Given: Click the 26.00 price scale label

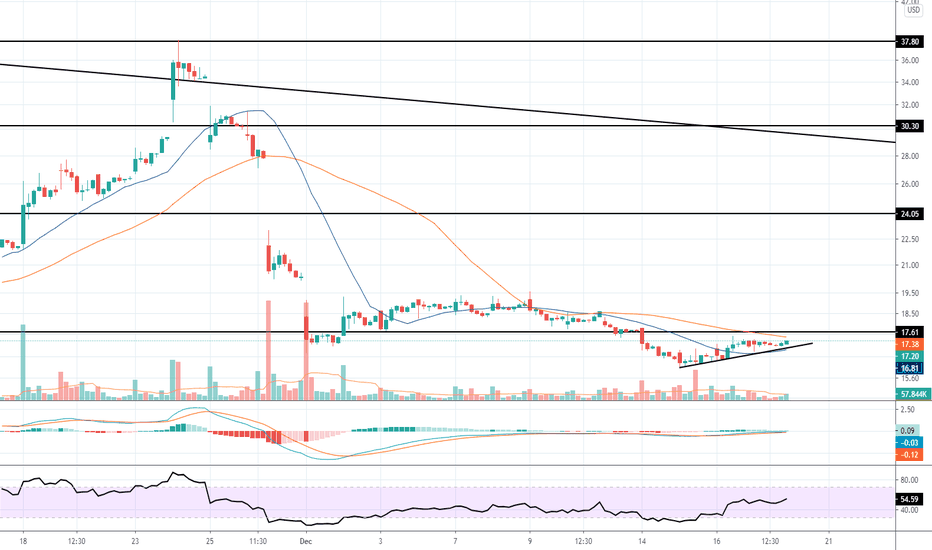Looking at the screenshot, I should click(x=909, y=184).
